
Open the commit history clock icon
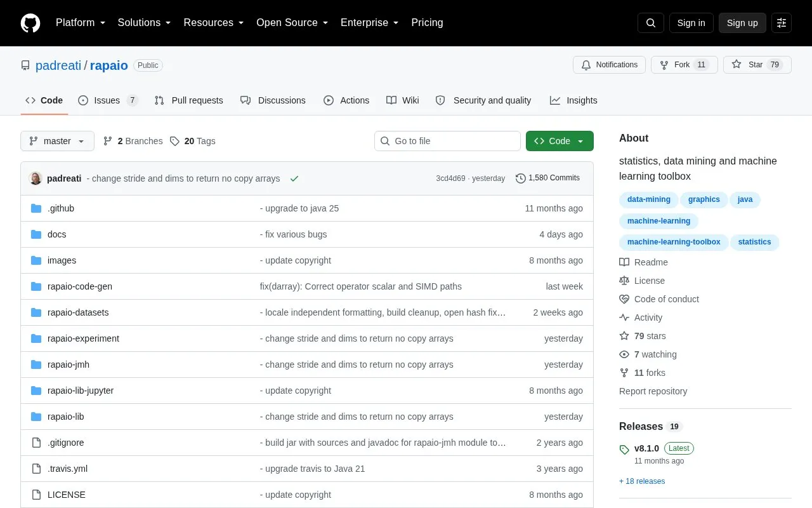tap(521, 178)
